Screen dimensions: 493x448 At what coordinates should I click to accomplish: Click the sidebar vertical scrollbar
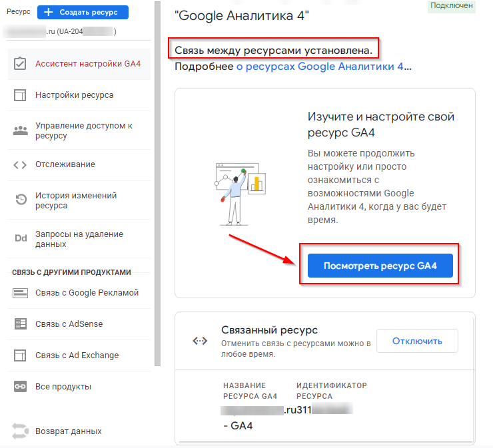[x=157, y=200]
